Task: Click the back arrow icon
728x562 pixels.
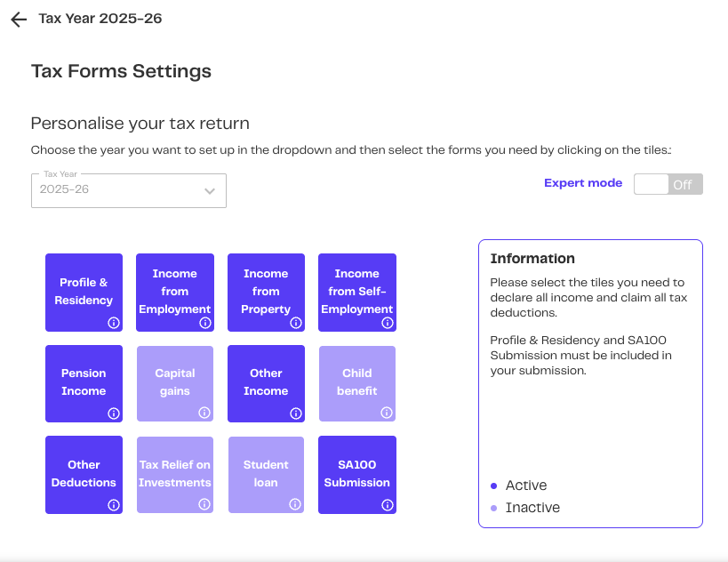Action: [19, 20]
